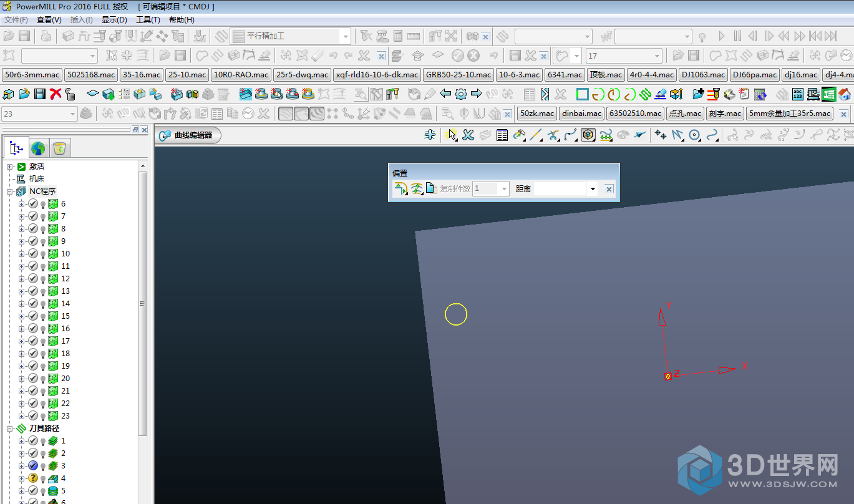
Task: Select the line drawing tool in curve editor
Action: [x=536, y=135]
